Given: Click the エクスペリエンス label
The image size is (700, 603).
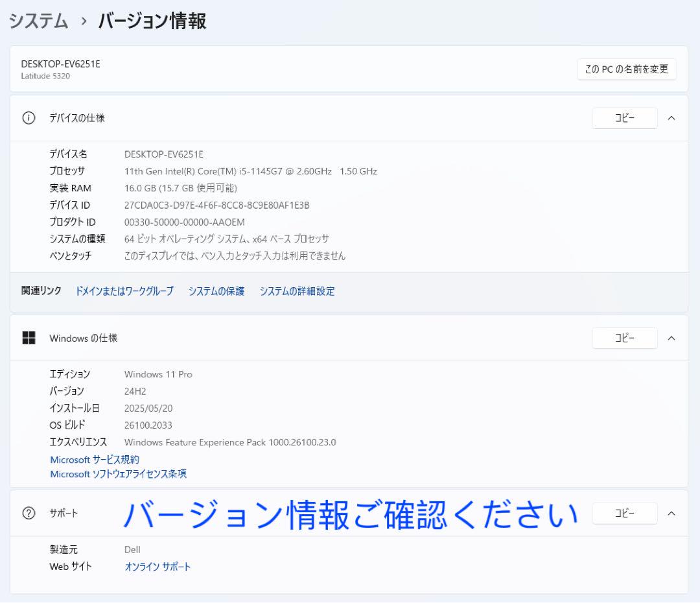Looking at the screenshot, I should 78,442.
